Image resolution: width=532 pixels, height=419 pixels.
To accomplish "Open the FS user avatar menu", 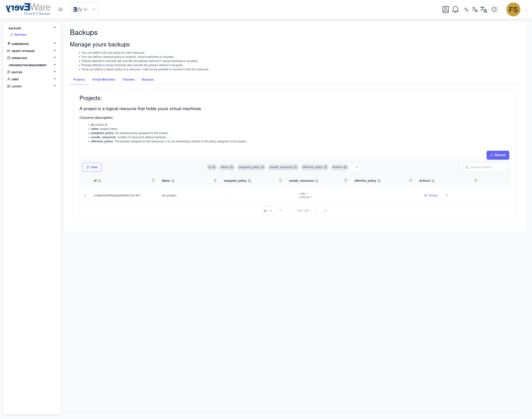I will point(513,10).
